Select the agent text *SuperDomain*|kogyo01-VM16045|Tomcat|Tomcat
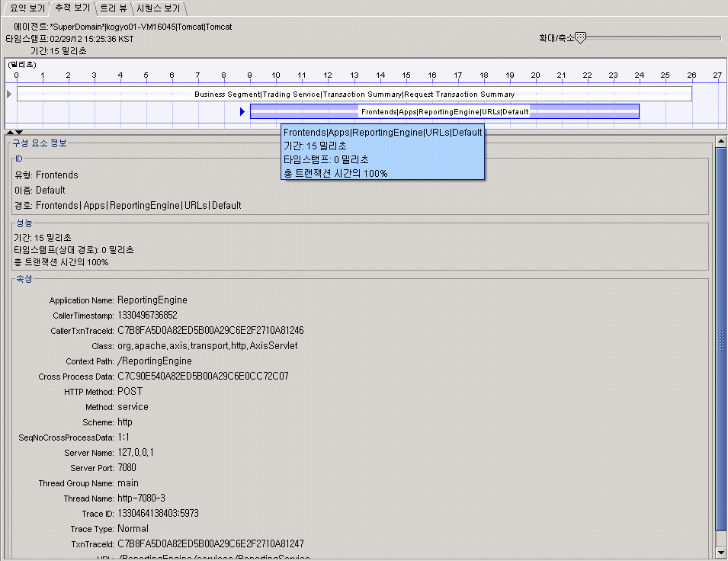Screen dimensions: 728x561 141,27
